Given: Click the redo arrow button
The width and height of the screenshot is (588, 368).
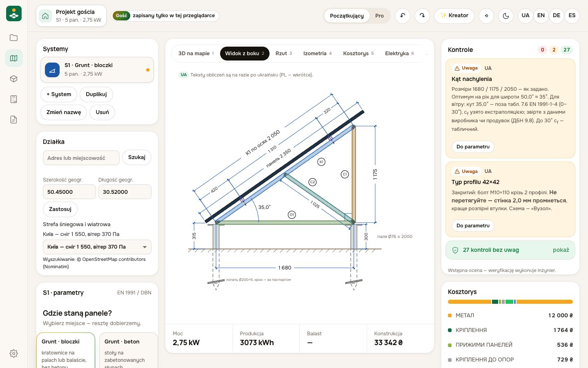Looking at the screenshot, I should pos(422,16).
